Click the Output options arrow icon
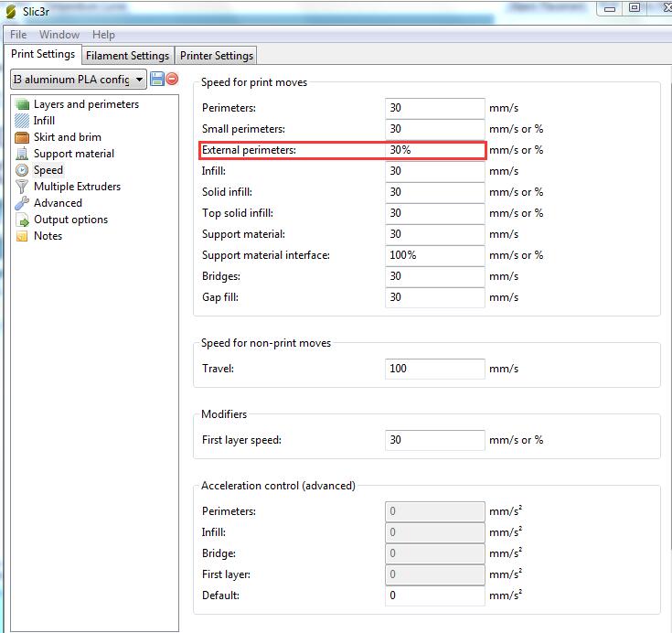The height and width of the screenshot is (633, 672). click(x=22, y=220)
